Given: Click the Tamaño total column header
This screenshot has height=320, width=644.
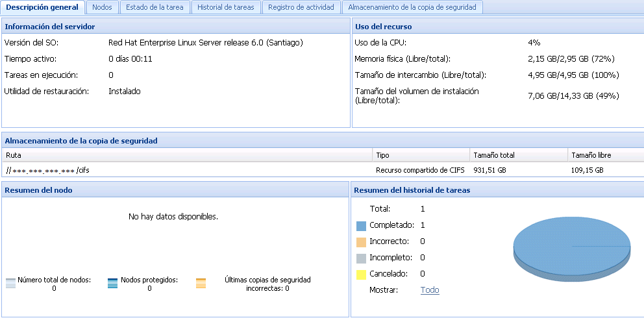Looking at the screenshot, I should pos(517,155).
